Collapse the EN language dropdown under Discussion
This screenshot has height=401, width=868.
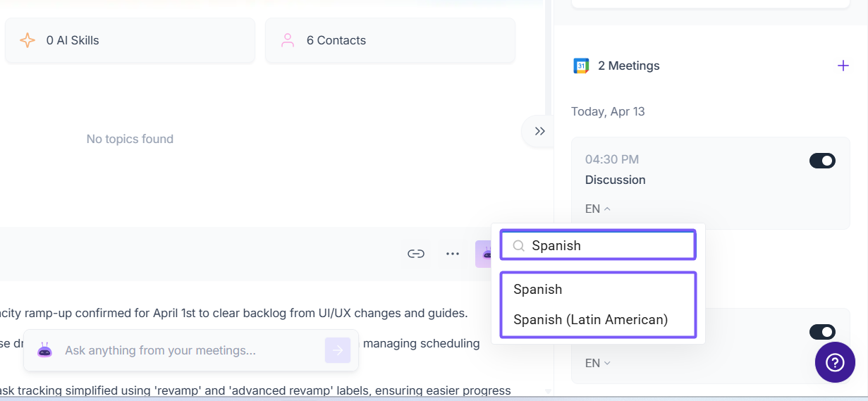point(597,209)
